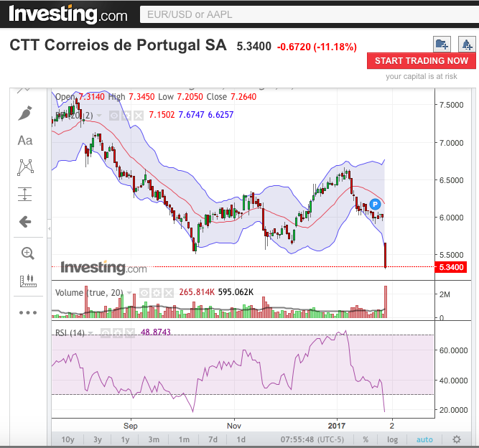
Task: Click the CTT Correios de Portugal SA title
Action: click(x=118, y=45)
